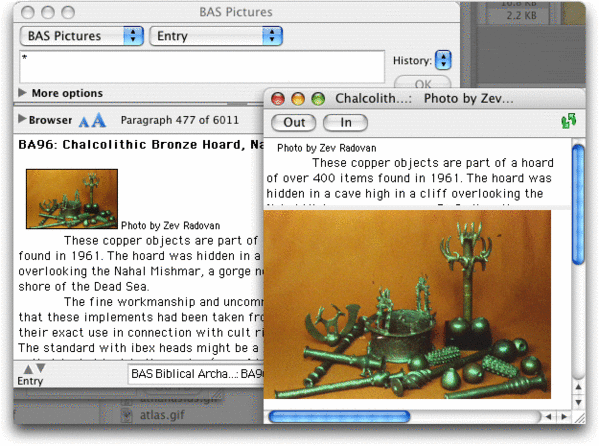
Task: Increase text size with large A icon
Action: tap(99, 120)
